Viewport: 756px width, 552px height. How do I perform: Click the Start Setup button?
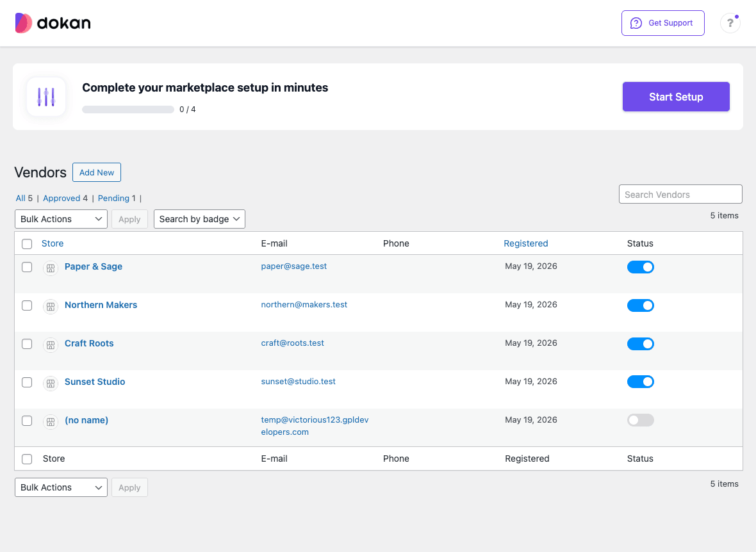pos(676,97)
